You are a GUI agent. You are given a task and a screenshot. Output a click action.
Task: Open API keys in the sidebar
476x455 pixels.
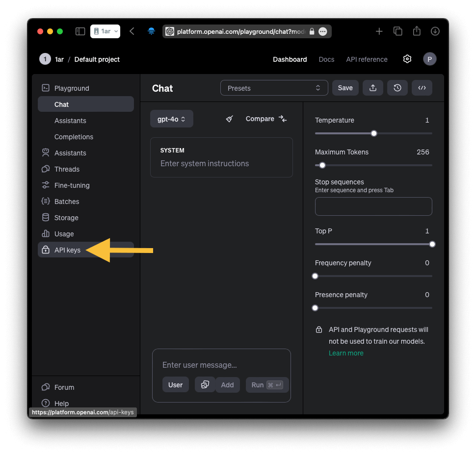[x=86, y=250]
